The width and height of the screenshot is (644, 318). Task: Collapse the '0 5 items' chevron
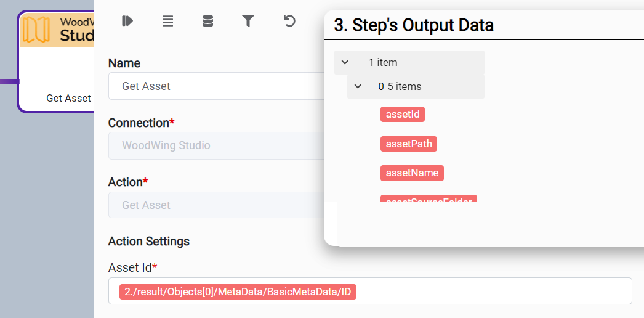[x=358, y=86]
